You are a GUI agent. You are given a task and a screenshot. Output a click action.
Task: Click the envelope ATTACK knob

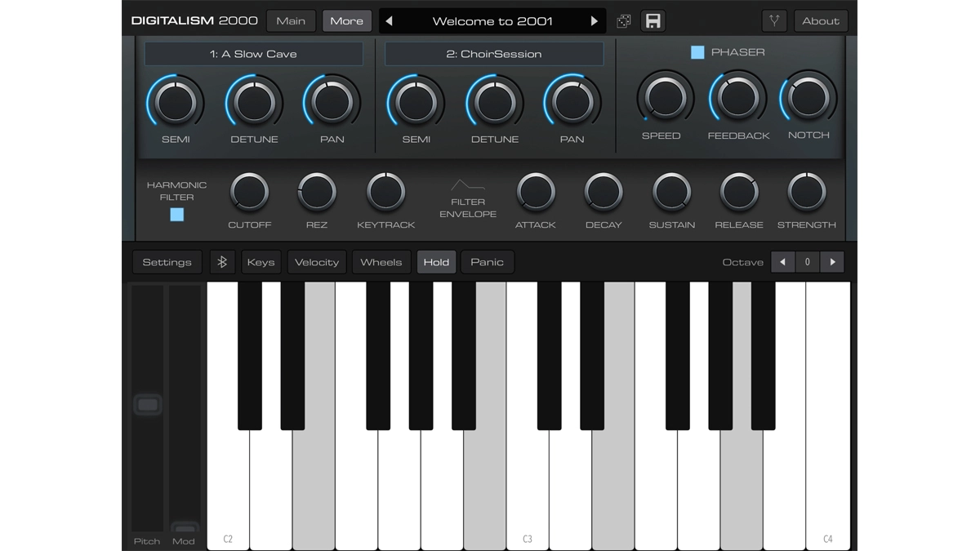click(536, 193)
